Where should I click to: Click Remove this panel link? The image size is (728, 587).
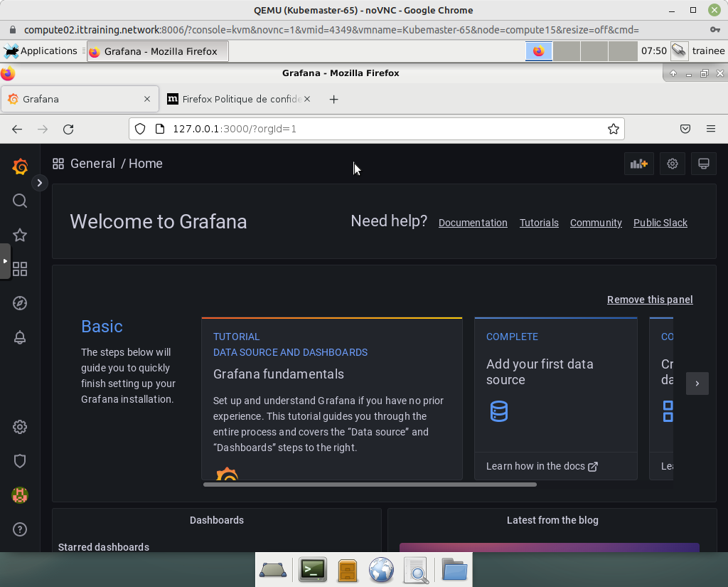(x=649, y=300)
